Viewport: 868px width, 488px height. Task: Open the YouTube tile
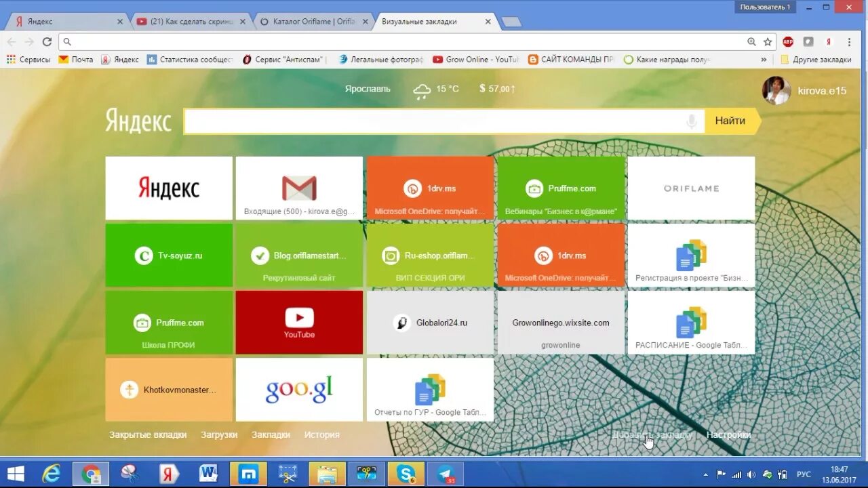tap(299, 323)
